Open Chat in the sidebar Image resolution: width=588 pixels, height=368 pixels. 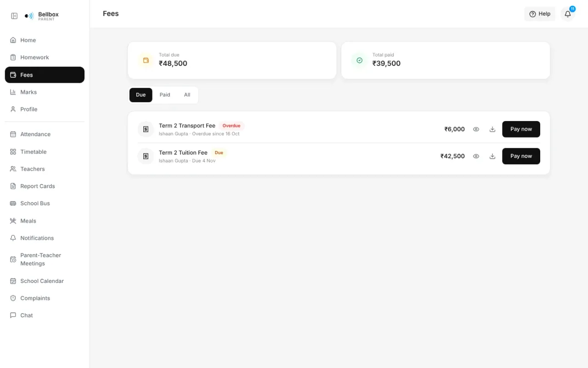(45, 316)
